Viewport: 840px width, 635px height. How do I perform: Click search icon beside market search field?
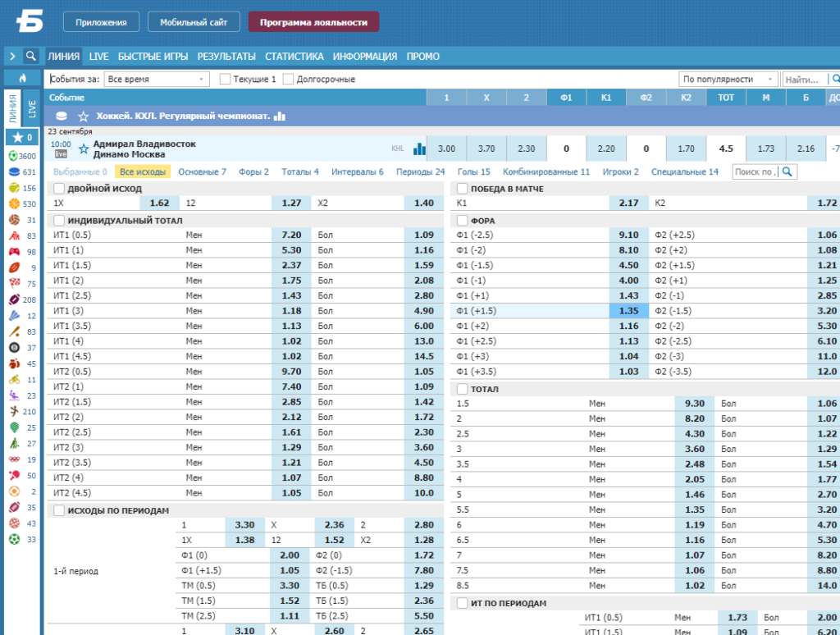pos(787,171)
